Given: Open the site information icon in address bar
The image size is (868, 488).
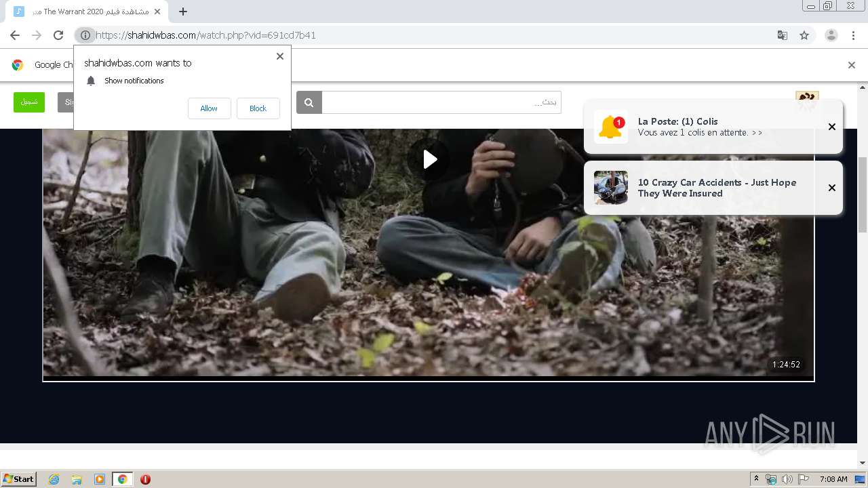Looking at the screenshot, I should coord(85,35).
